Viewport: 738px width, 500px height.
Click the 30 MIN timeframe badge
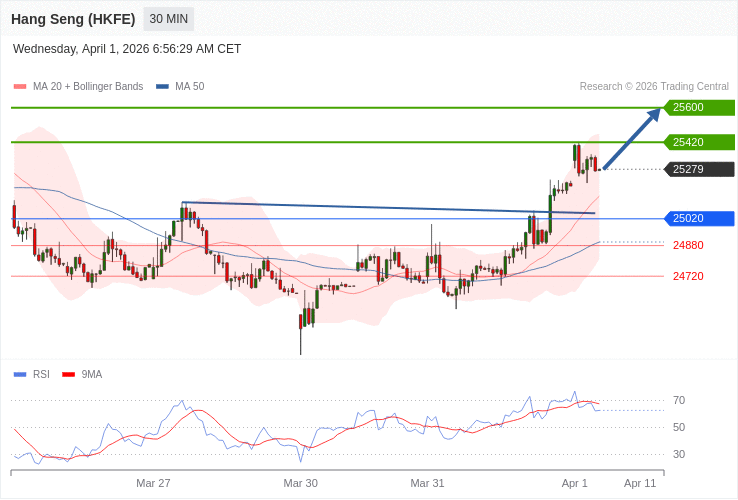169,19
